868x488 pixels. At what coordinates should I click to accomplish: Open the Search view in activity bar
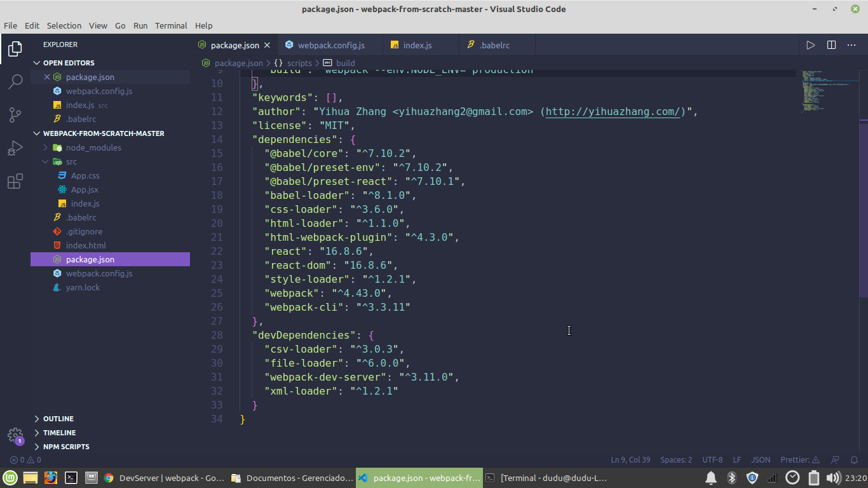pyautogui.click(x=15, y=82)
